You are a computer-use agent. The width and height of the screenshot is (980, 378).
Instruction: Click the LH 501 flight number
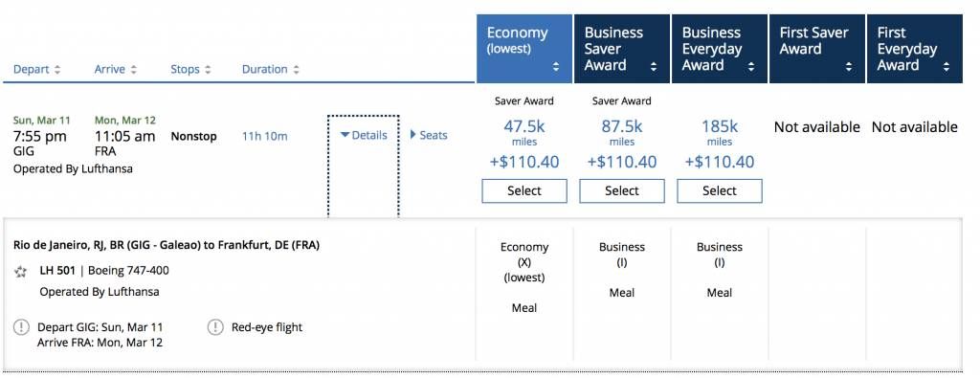tap(57, 271)
